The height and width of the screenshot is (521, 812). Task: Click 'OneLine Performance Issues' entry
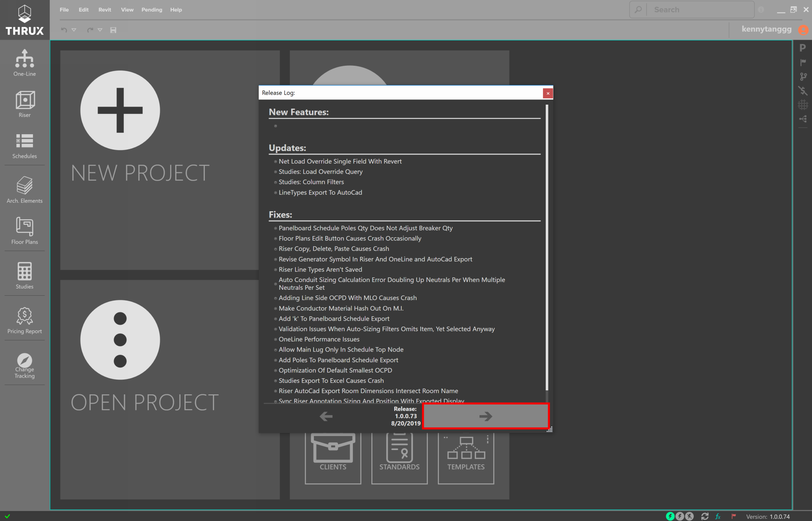coord(319,339)
